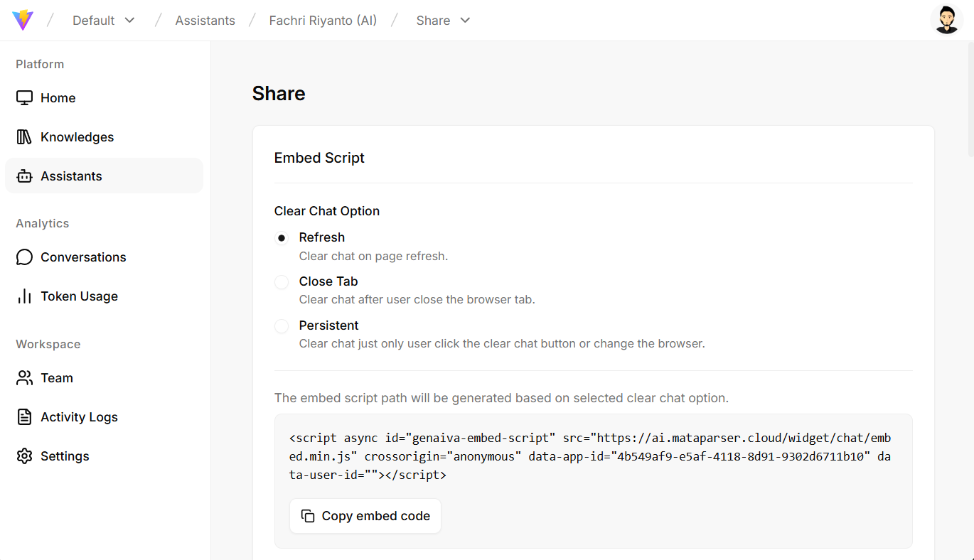Image resolution: width=974 pixels, height=560 pixels.
Task: Click the Token Usage bar chart icon
Action: click(x=24, y=296)
